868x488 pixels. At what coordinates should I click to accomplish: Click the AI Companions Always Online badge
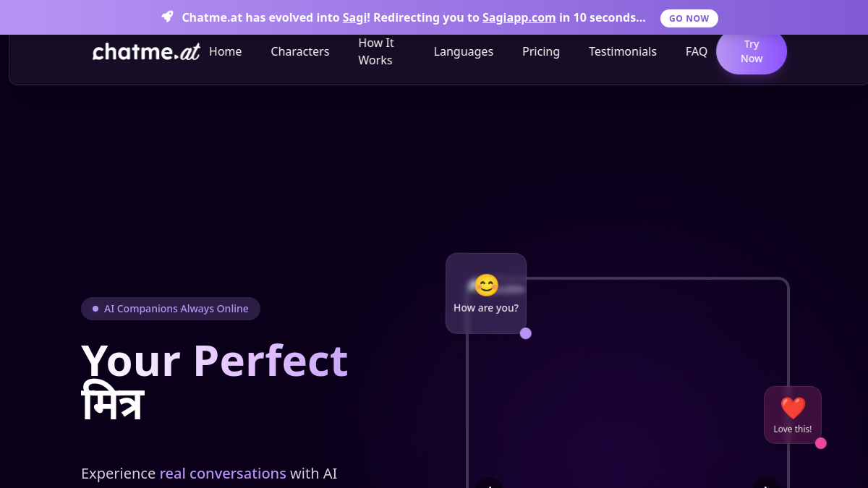[171, 309]
